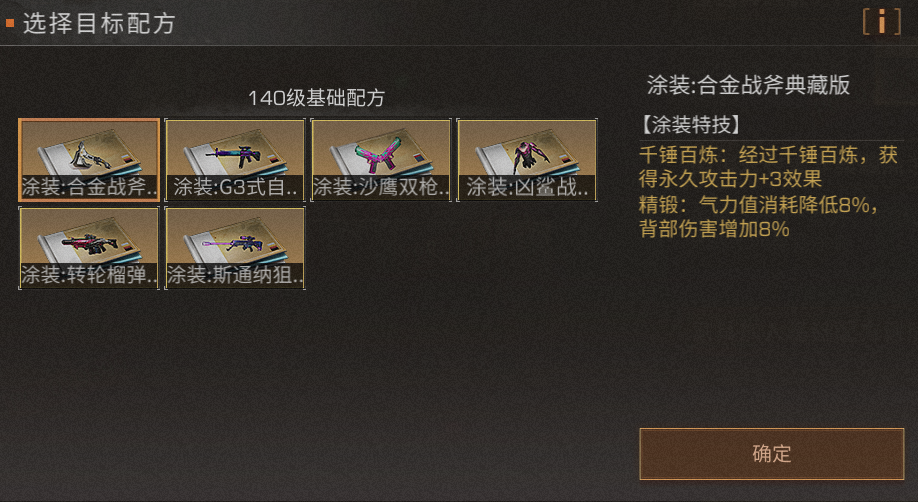918x502 pixels.
Task: Select the fierce shark armor recipe image
Action: coord(527,157)
